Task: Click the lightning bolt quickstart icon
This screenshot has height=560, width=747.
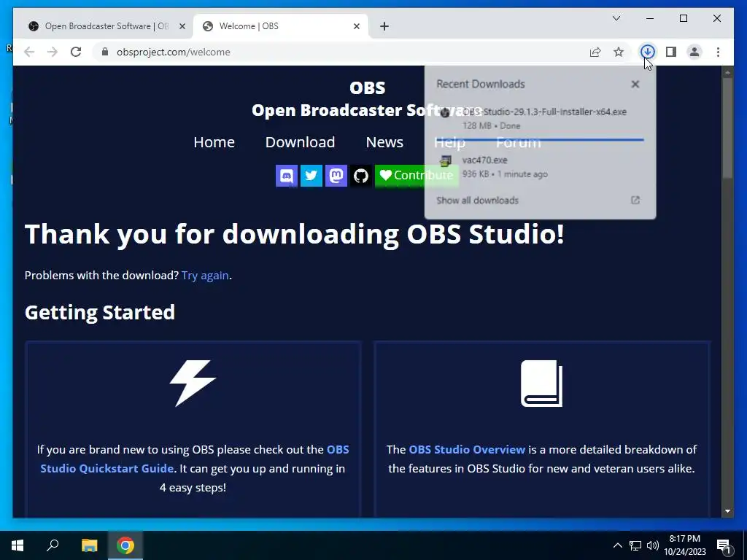Action: (x=193, y=384)
